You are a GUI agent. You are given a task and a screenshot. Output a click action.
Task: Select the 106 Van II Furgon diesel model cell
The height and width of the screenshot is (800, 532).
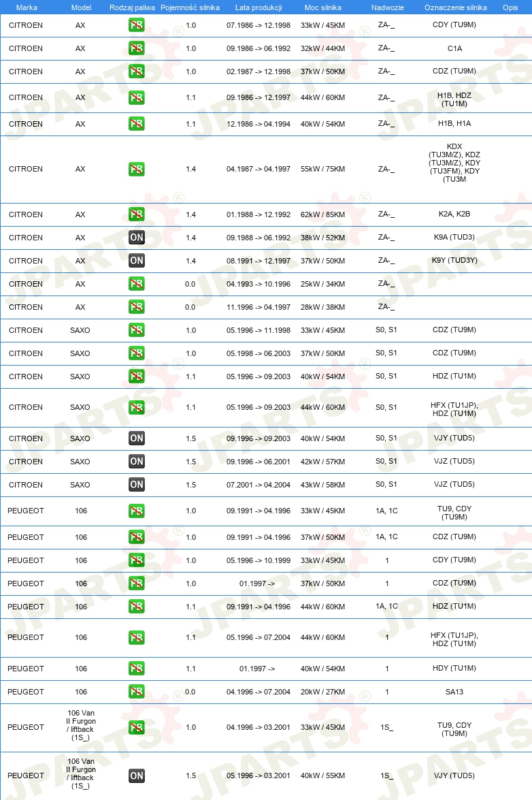click(x=81, y=774)
